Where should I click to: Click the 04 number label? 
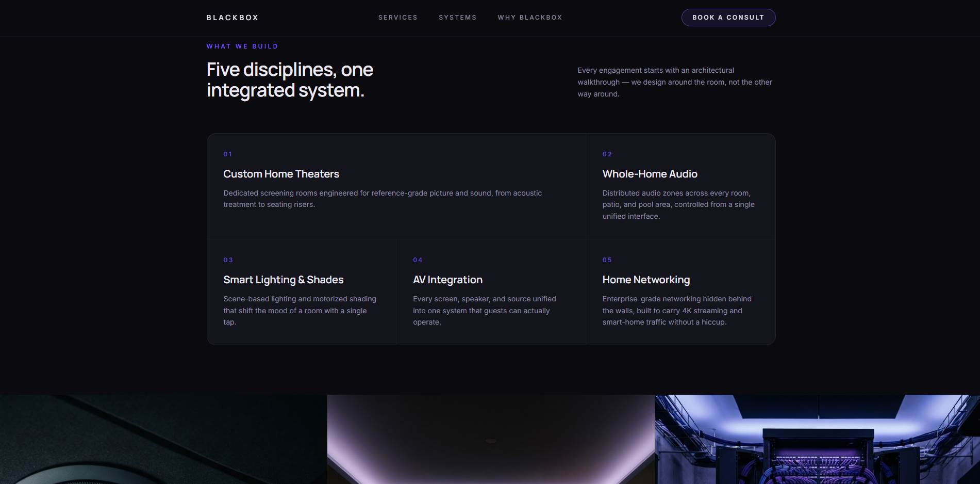(x=418, y=260)
